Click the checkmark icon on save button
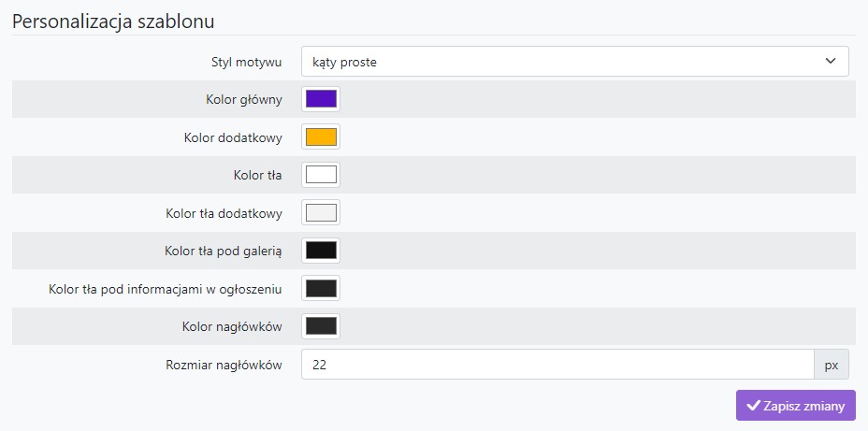The width and height of the screenshot is (868, 431). tap(753, 406)
